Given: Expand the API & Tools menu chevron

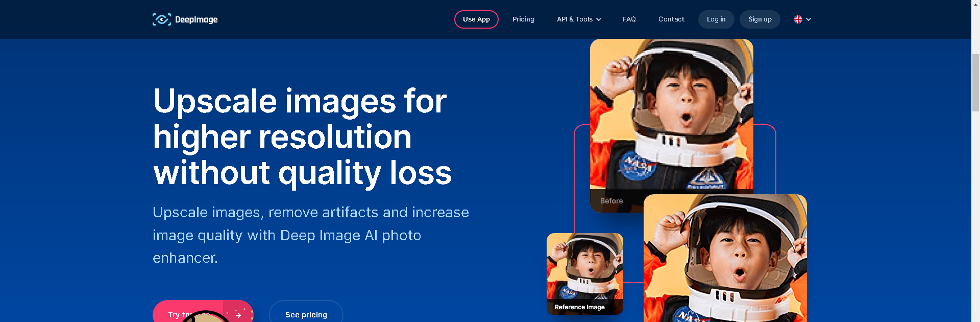Looking at the screenshot, I should click(599, 19).
